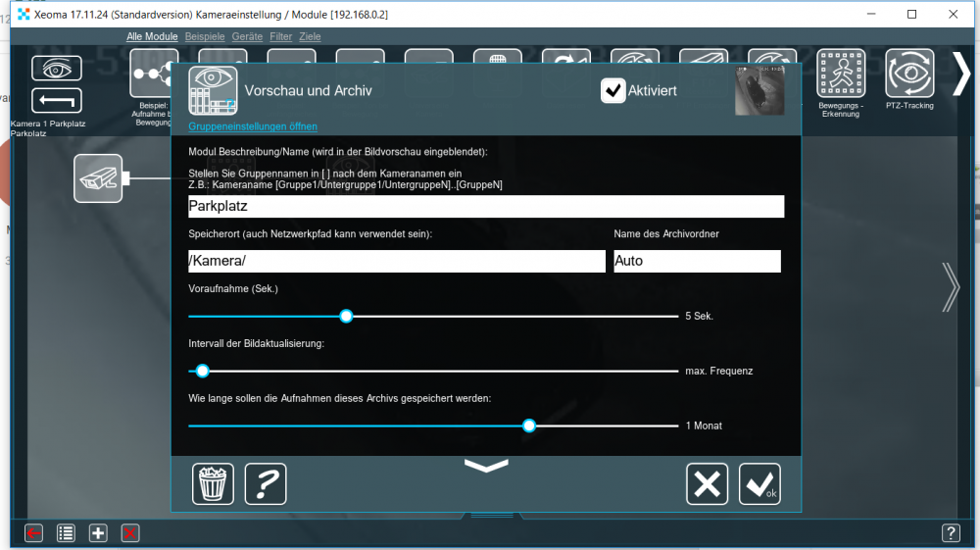Screen dimensions: 980x550
Task: Cancel changes with the X button
Action: tap(707, 483)
